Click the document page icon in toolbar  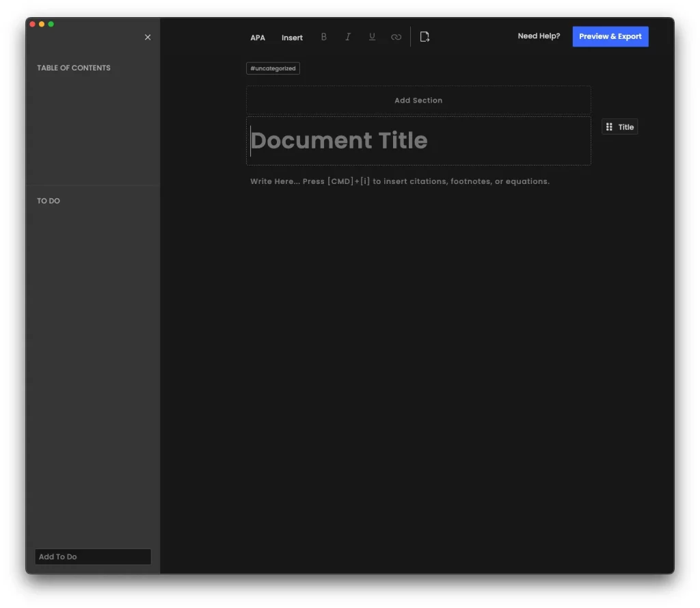425,37
